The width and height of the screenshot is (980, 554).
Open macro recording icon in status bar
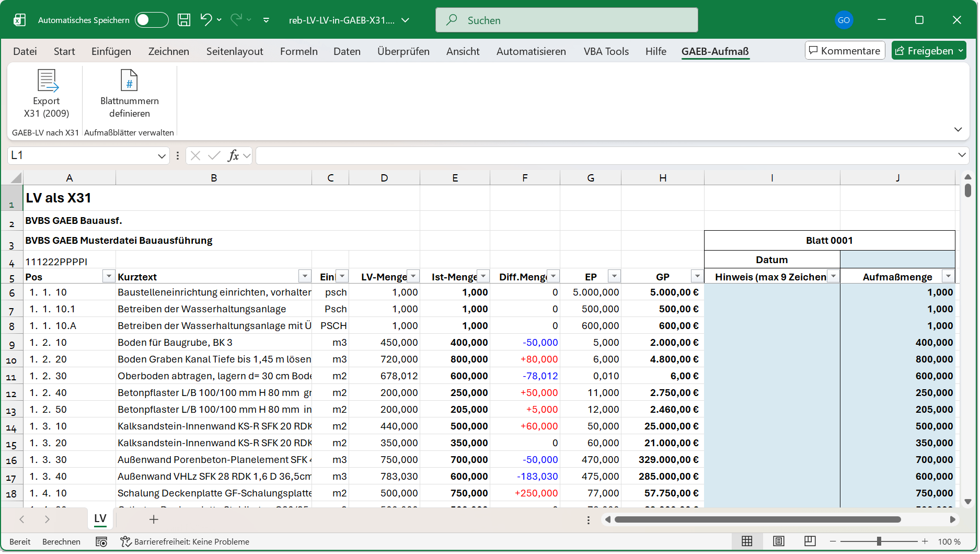(101, 542)
